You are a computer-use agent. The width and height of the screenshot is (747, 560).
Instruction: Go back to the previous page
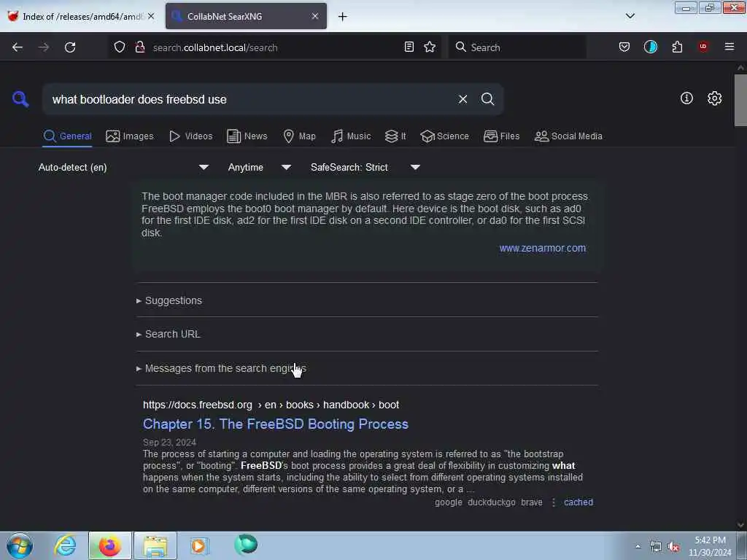point(18,47)
